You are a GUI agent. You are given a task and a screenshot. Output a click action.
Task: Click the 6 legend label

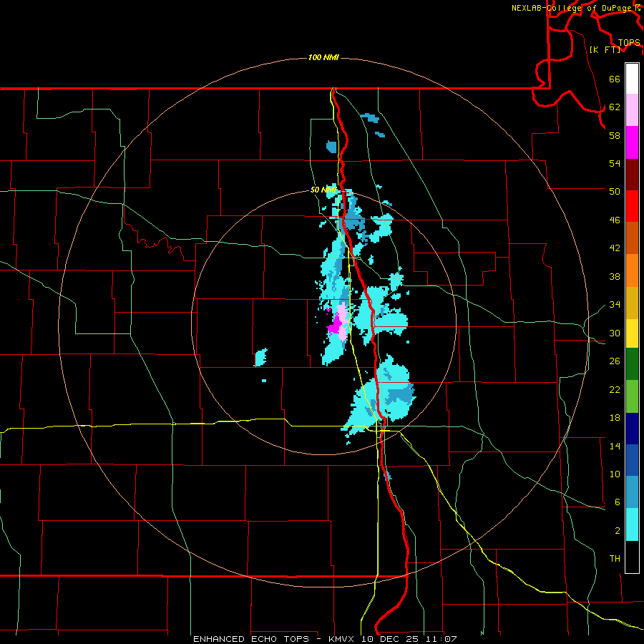pyautogui.click(x=618, y=502)
